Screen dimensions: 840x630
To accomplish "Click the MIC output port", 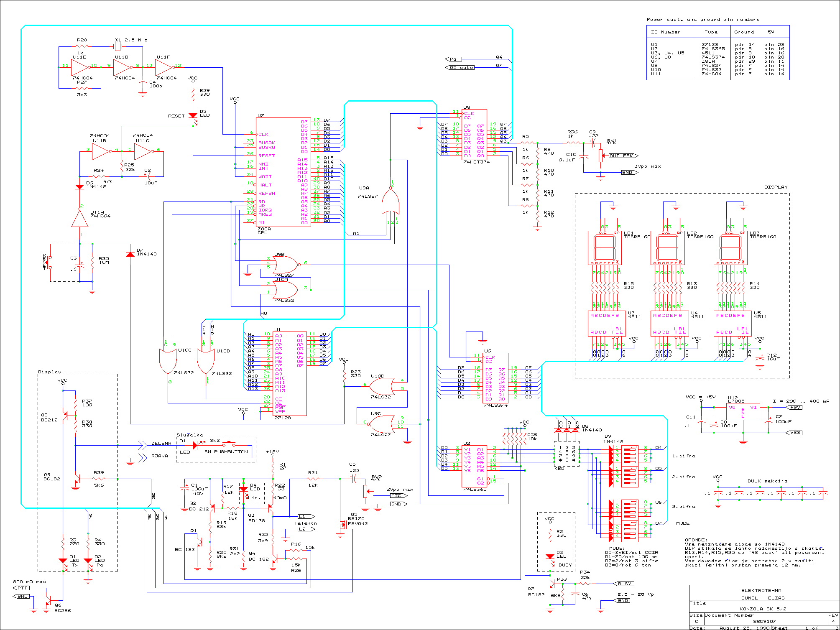I will tap(398, 496).
